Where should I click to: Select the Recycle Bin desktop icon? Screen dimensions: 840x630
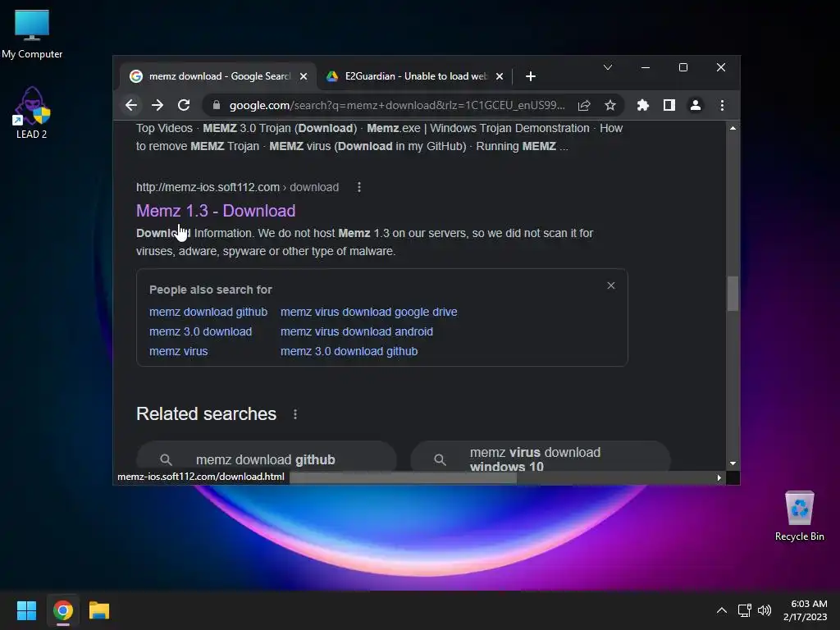click(x=799, y=516)
